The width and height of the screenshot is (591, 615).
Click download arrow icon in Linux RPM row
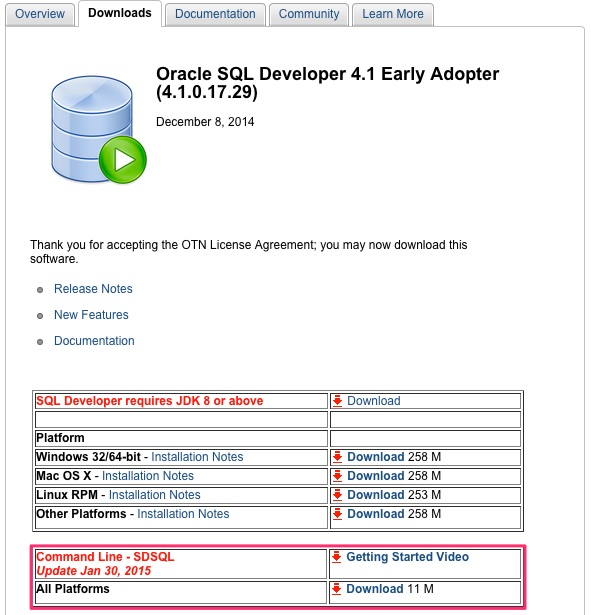337,495
